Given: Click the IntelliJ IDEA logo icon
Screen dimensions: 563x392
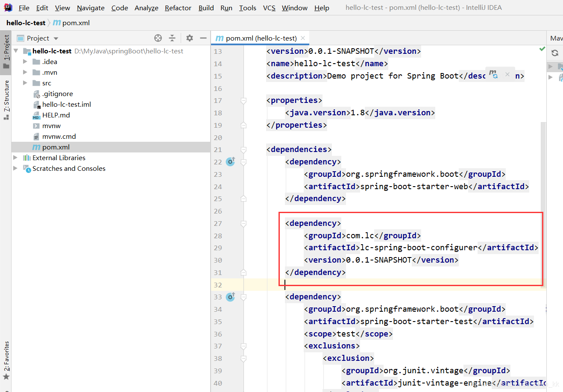Looking at the screenshot, I should point(8,7).
